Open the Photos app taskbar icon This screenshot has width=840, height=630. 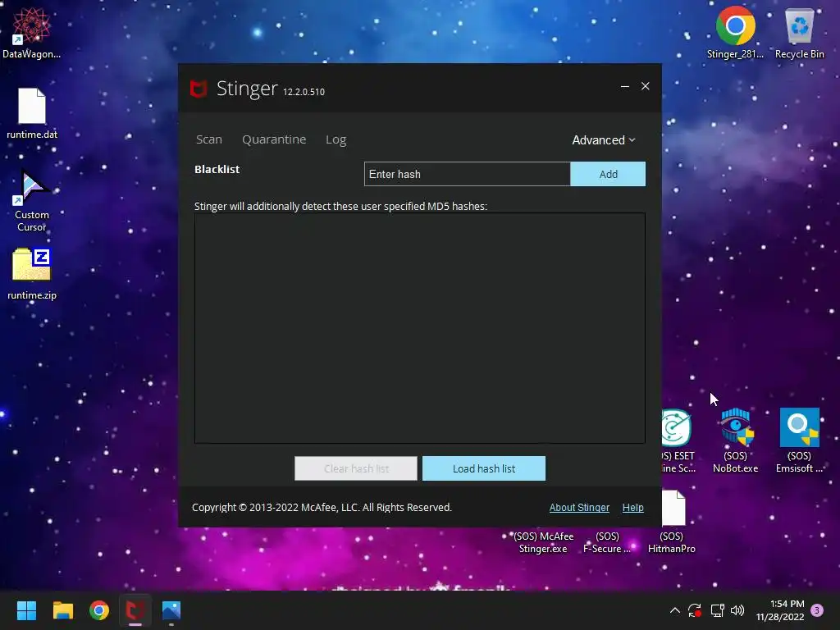pyautogui.click(x=171, y=610)
